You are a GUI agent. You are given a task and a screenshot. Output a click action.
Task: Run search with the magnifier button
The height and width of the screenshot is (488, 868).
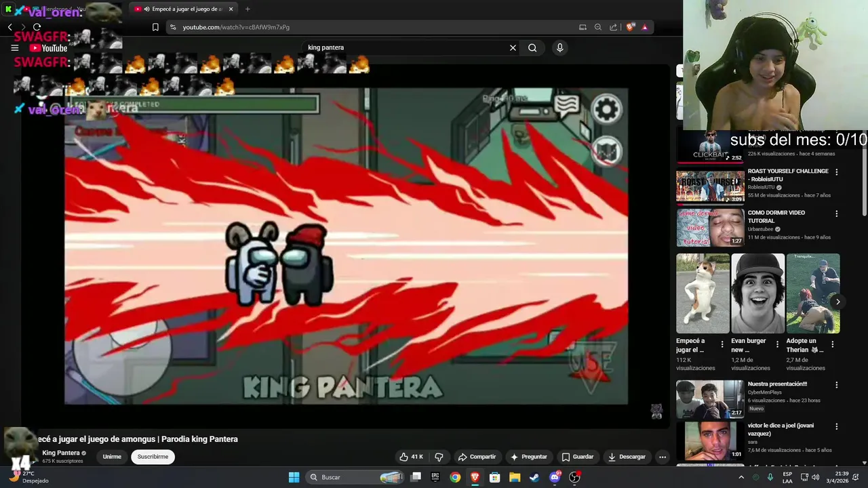(532, 47)
